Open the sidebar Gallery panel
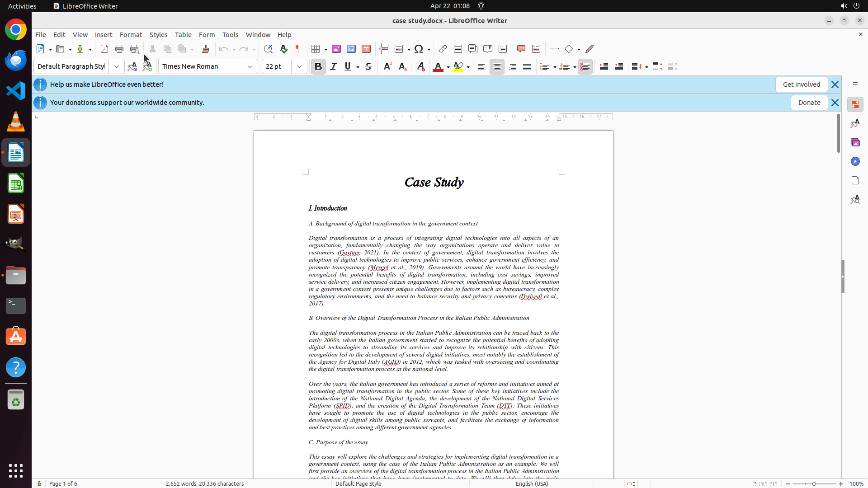The width and height of the screenshot is (868, 488). [855, 142]
